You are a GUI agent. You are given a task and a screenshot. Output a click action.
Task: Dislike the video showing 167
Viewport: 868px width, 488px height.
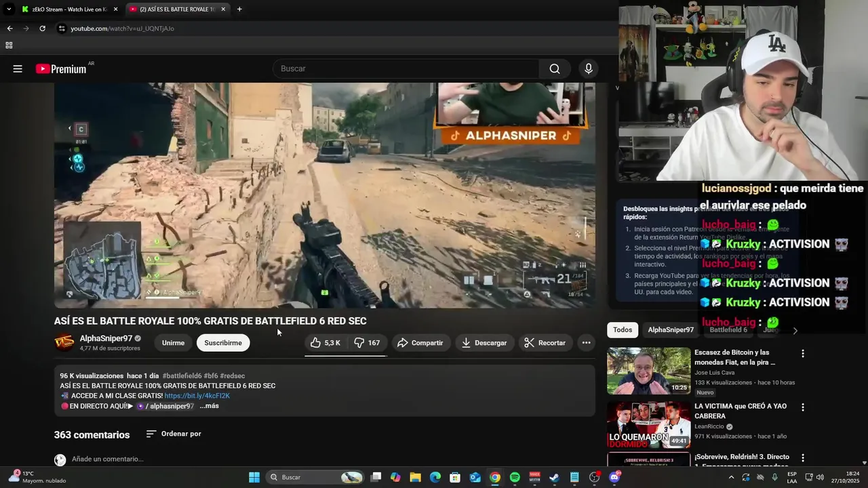pos(367,343)
